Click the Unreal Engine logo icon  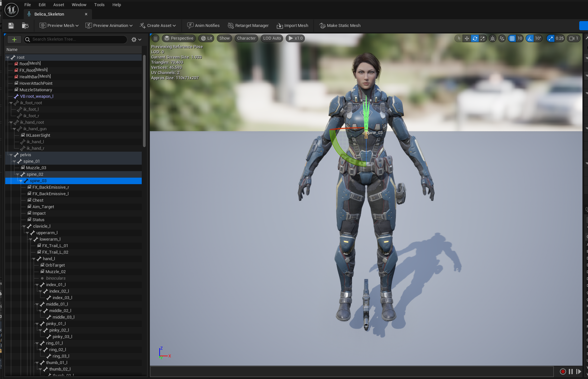pos(12,10)
